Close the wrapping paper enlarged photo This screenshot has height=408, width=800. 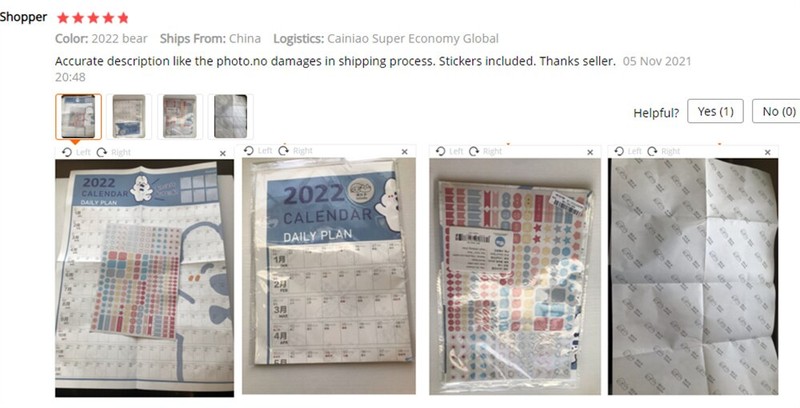(x=767, y=152)
